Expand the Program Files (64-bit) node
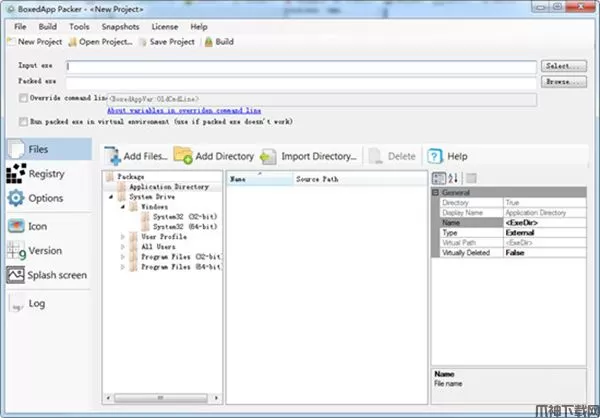600x418 pixels. pos(123,266)
